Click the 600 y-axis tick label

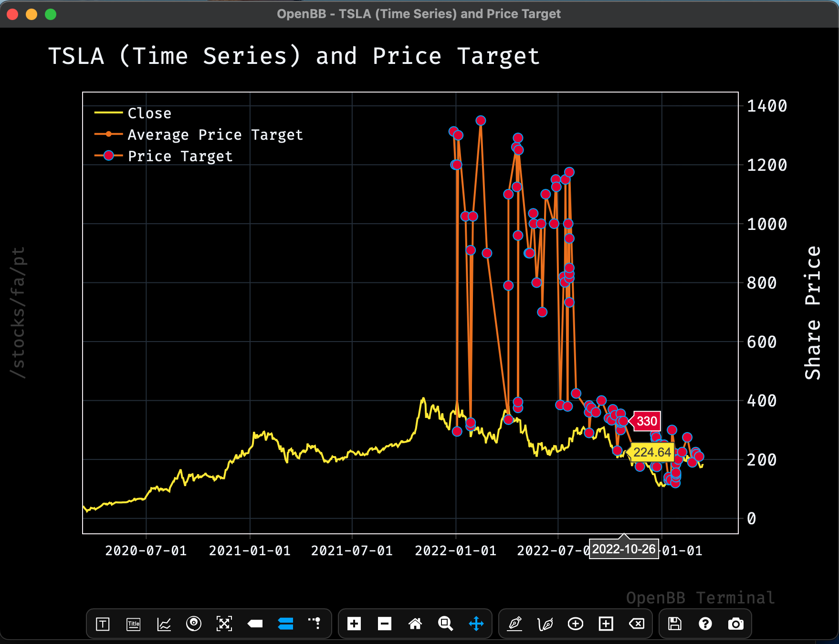pos(762,342)
